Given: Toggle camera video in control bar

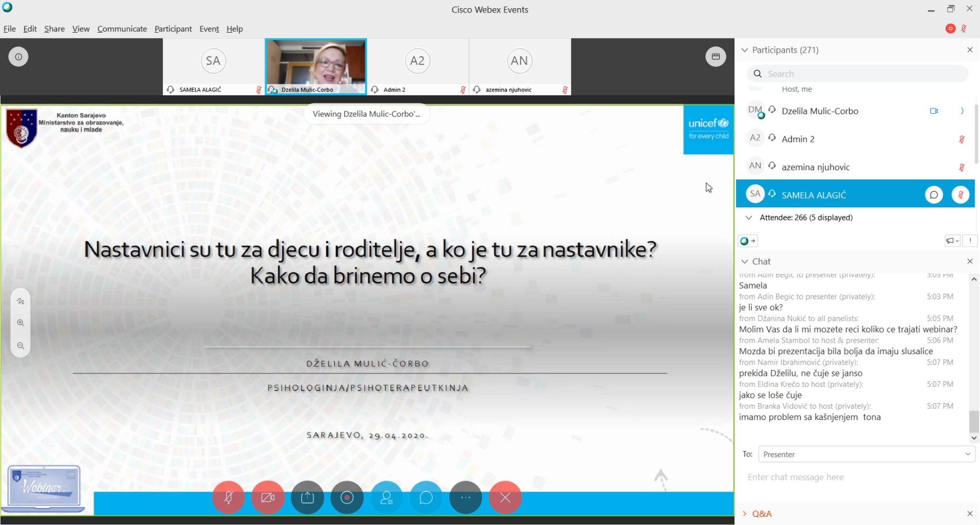Looking at the screenshot, I should click(268, 497).
